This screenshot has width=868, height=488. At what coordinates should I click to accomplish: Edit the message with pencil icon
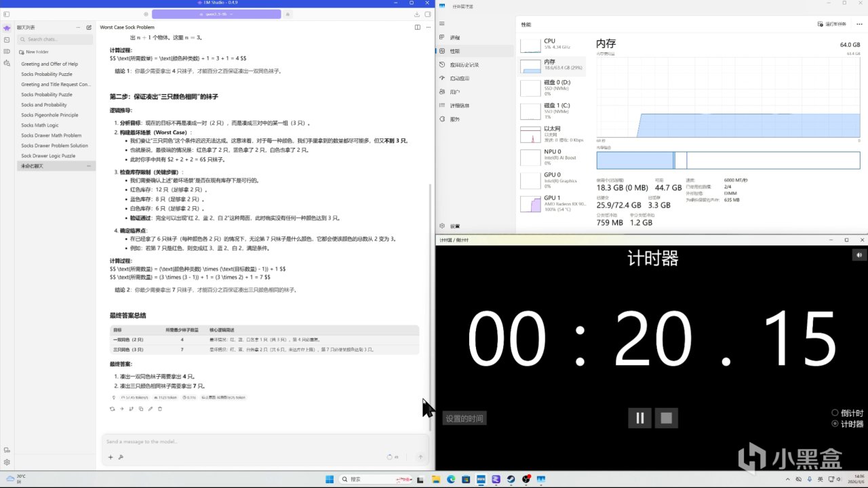point(151,409)
